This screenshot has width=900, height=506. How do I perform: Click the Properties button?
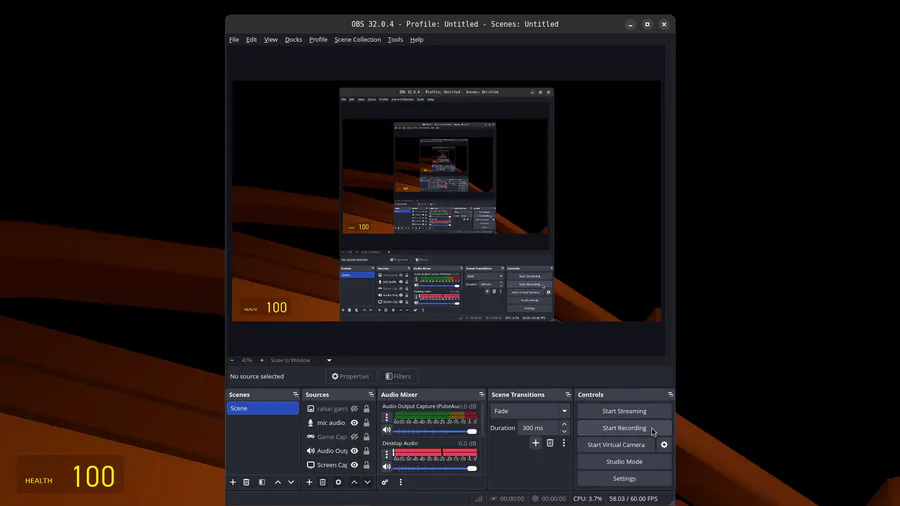pos(351,376)
